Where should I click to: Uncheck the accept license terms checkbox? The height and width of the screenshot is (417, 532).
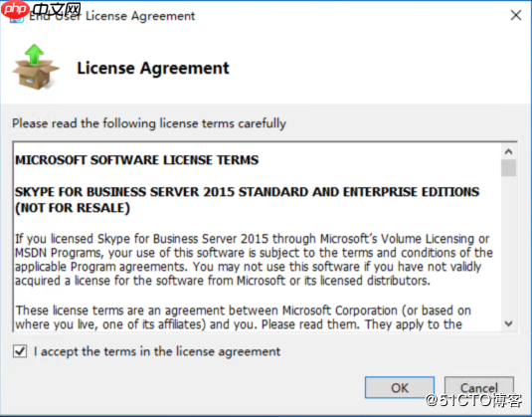pyautogui.click(x=20, y=351)
